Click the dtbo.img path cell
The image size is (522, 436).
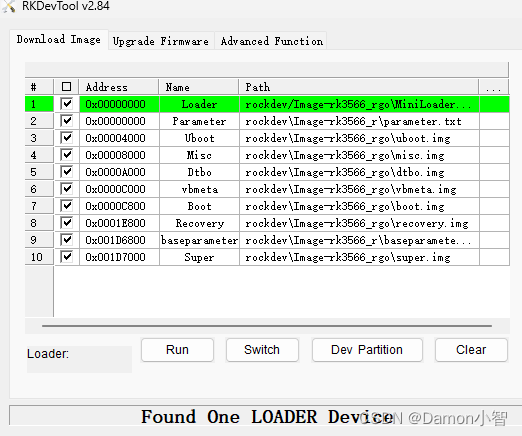click(x=359, y=172)
